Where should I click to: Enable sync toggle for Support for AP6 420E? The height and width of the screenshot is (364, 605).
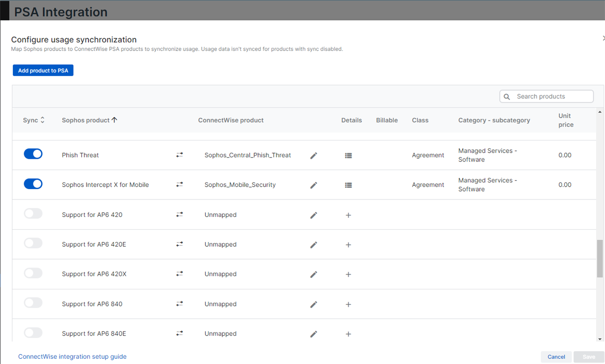point(33,243)
